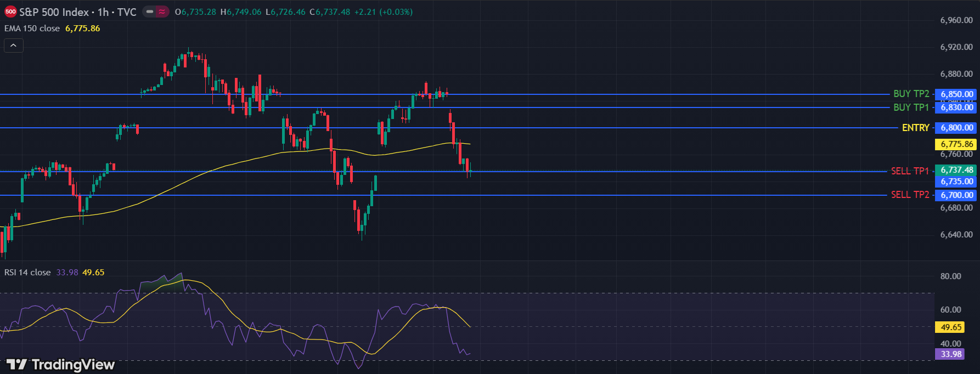Open the TradingView logo link

point(60,365)
